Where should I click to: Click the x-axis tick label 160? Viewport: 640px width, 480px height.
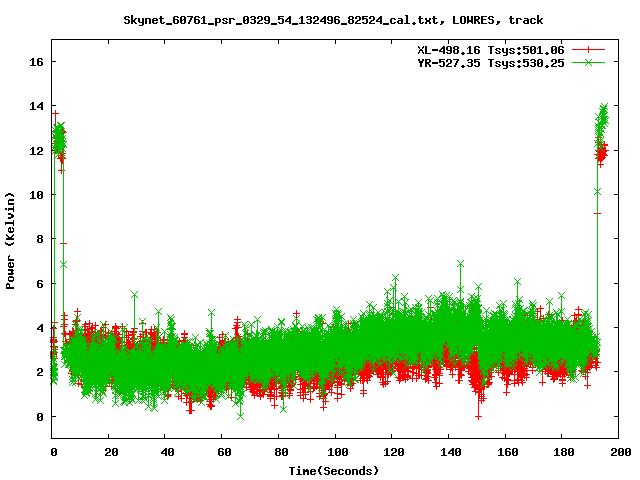(507, 452)
